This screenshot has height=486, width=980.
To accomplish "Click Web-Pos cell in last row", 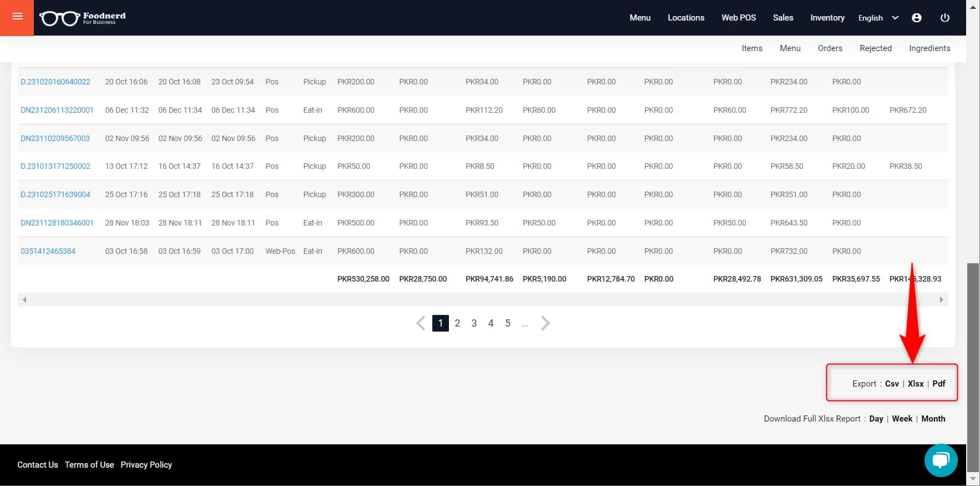I will pyautogui.click(x=280, y=251).
